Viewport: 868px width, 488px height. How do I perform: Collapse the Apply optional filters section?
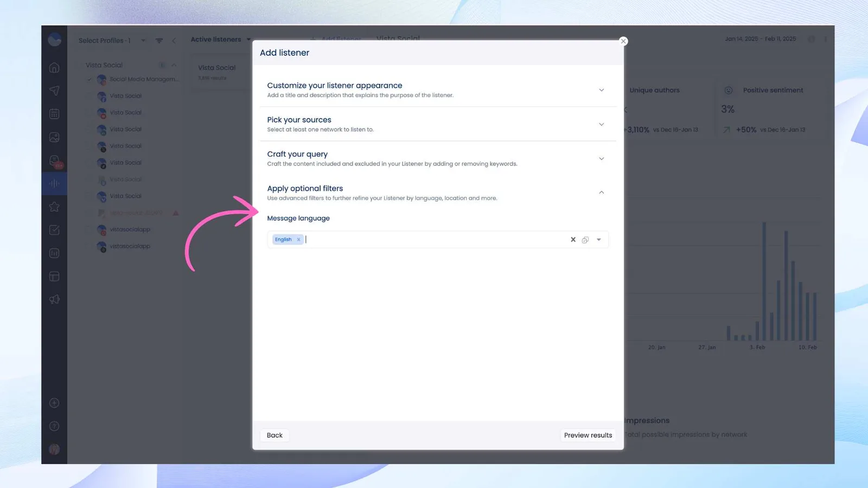pos(601,192)
